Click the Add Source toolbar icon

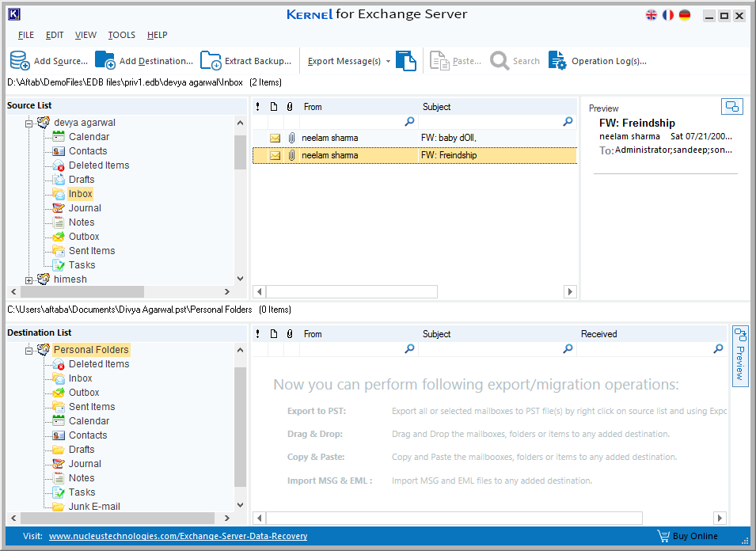[20, 61]
